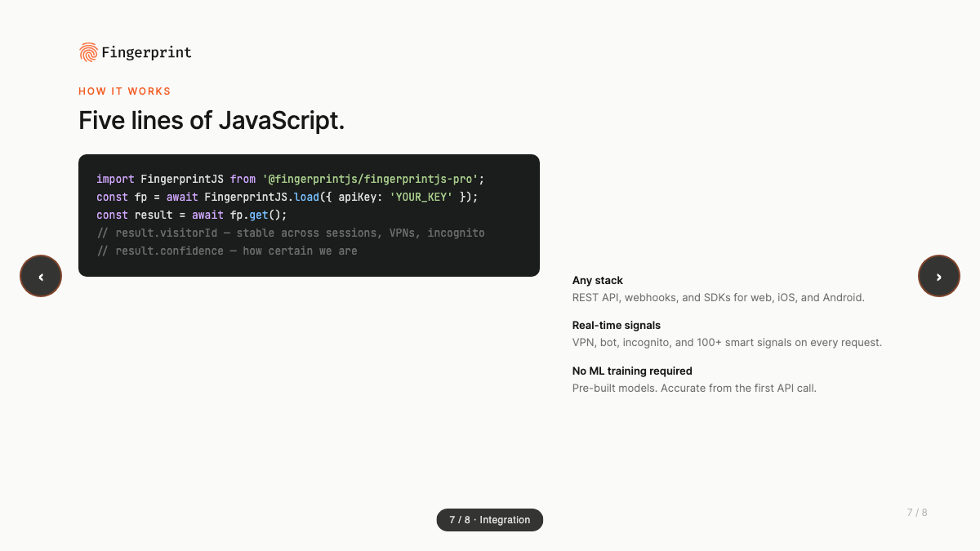This screenshot has height=551, width=980.
Task: Click the Fingerprint logo icon
Action: 88,52
